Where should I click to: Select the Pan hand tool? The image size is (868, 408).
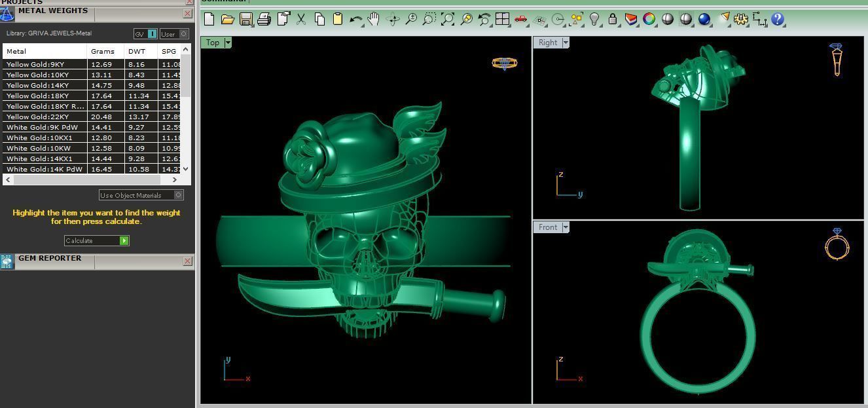[374, 19]
